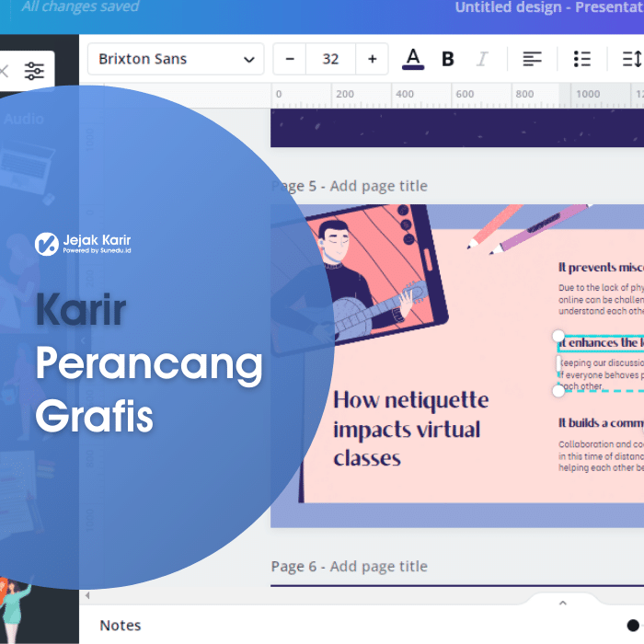
Task: Click the Page 6 Add page title field
Action: (350, 567)
